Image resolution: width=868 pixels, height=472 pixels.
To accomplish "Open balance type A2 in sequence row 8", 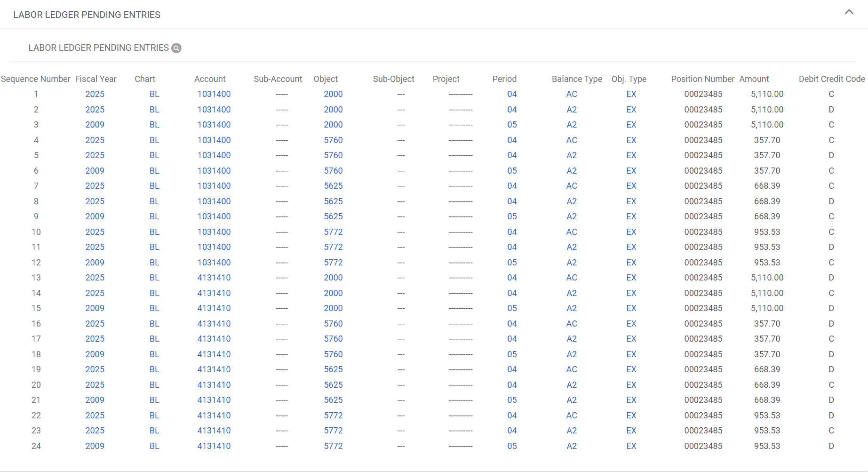I will click(x=572, y=201).
